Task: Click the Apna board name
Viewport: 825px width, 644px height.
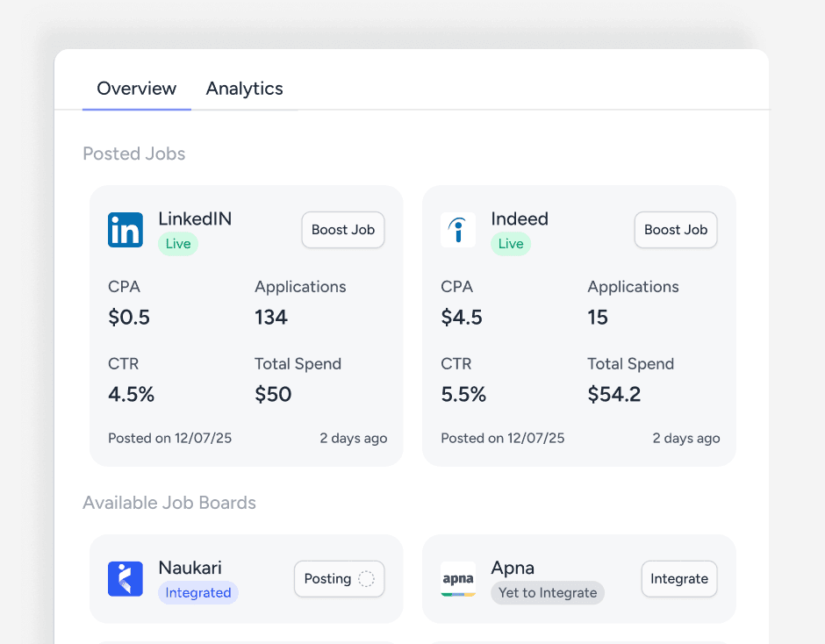Action: (x=513, y=568)
